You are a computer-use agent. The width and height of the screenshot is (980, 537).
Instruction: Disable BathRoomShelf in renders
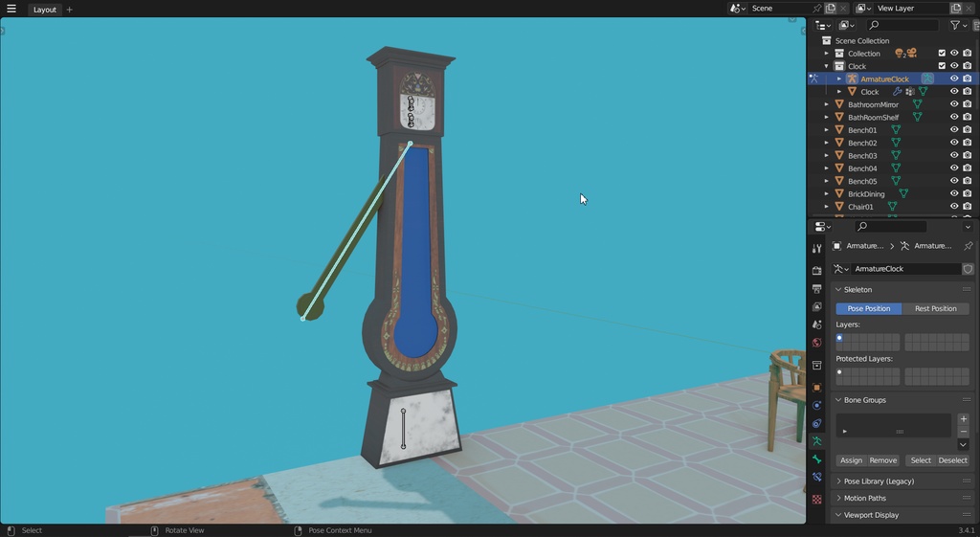968,117
